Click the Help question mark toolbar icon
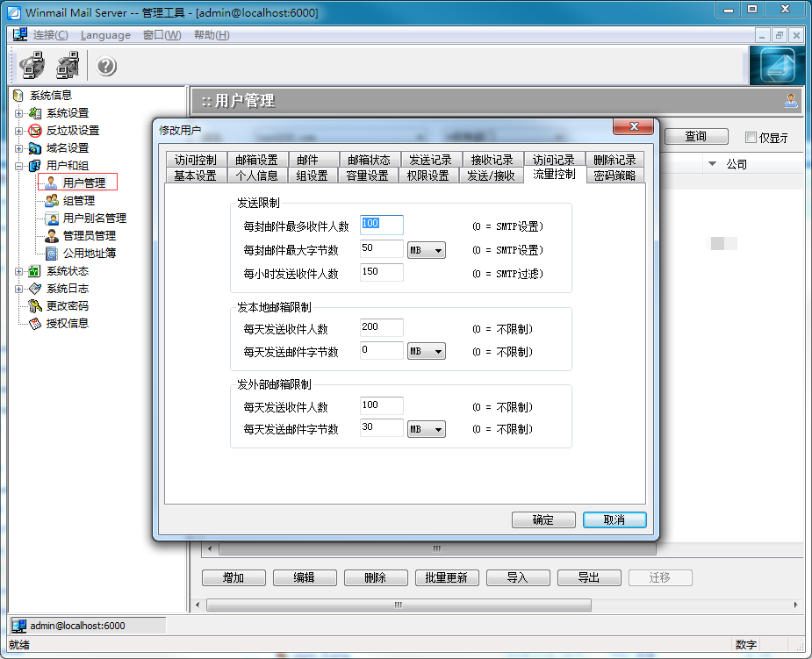The image size is (812, 659). (x=105, y=66)
